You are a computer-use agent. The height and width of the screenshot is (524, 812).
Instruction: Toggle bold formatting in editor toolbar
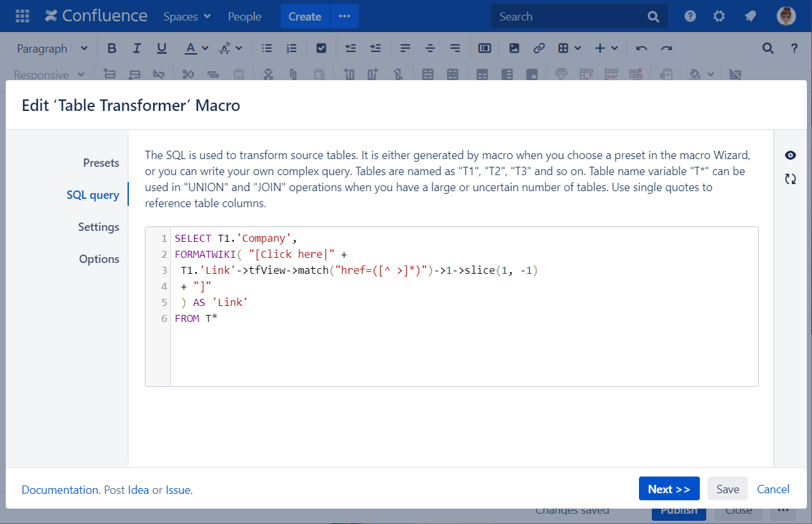coord(112,48)
